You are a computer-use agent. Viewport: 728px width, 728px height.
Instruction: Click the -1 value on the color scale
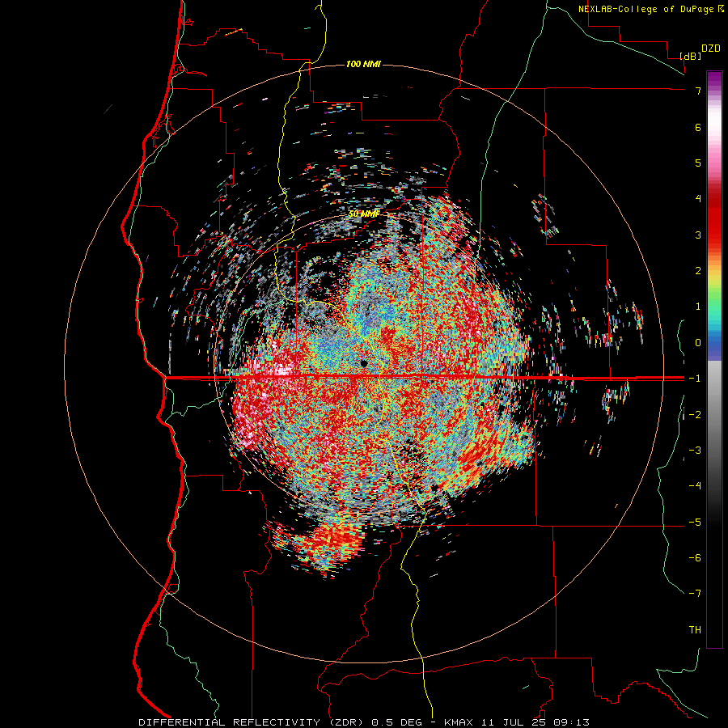695,379
